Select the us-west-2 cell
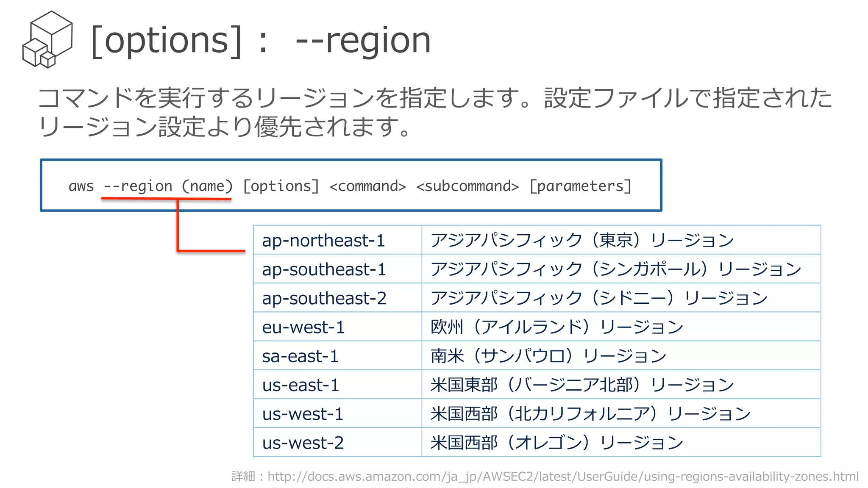This screenshot has height=488, width=868. 337,442
